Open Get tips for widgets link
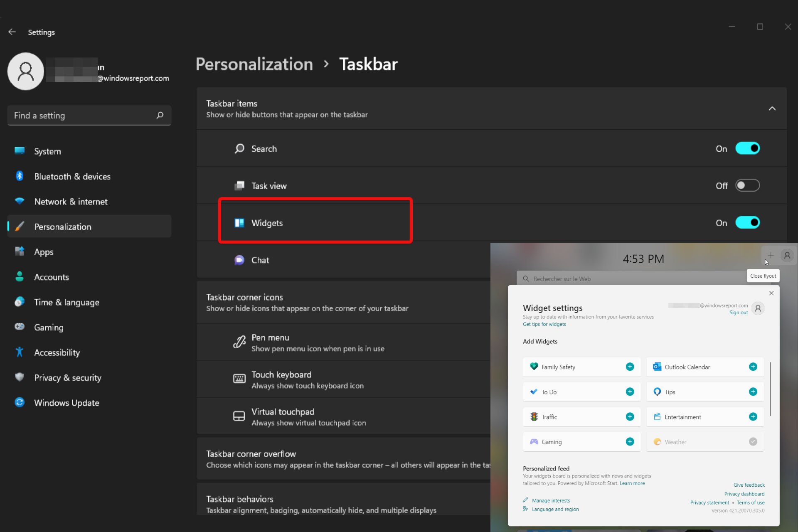 pyautogui.click(x=544, y=324)
